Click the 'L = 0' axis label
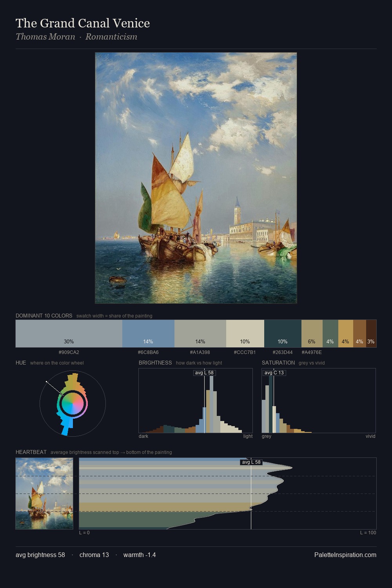 (84, 533)
